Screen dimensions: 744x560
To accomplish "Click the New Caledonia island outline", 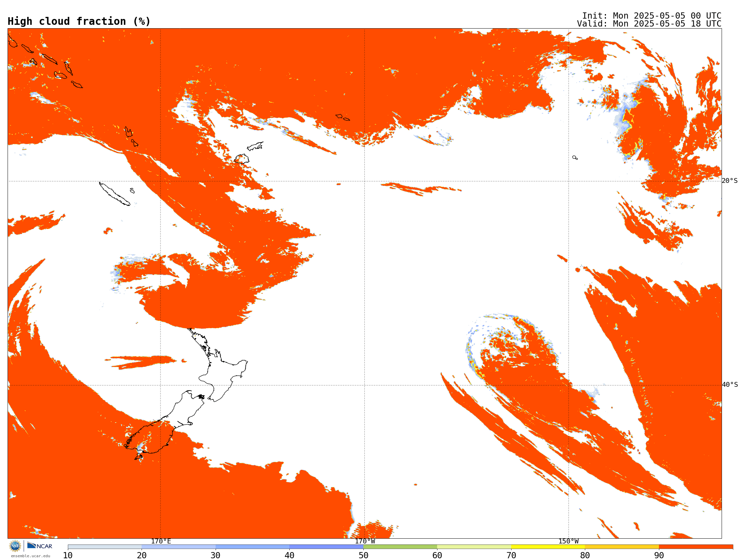I will pyautogui.click(x=114, y=194).
